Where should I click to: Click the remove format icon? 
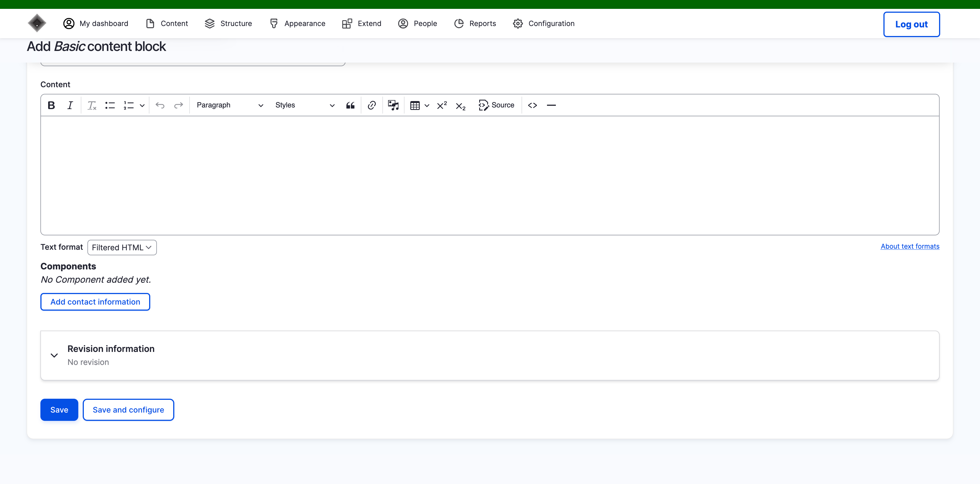pyautogui.click(x=92, y=105)
